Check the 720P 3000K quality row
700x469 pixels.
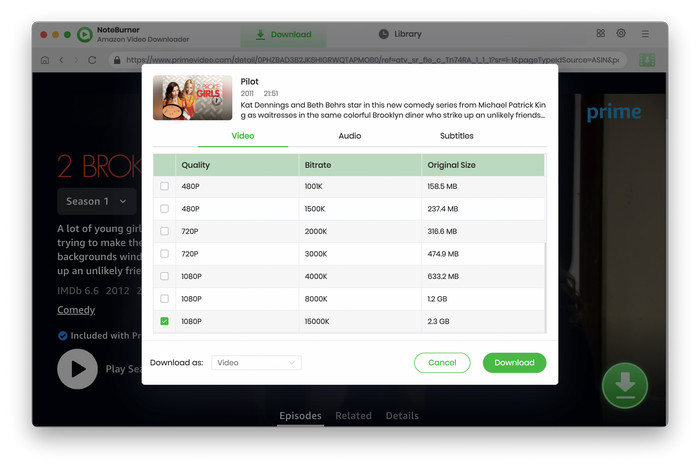coord(164,253)
